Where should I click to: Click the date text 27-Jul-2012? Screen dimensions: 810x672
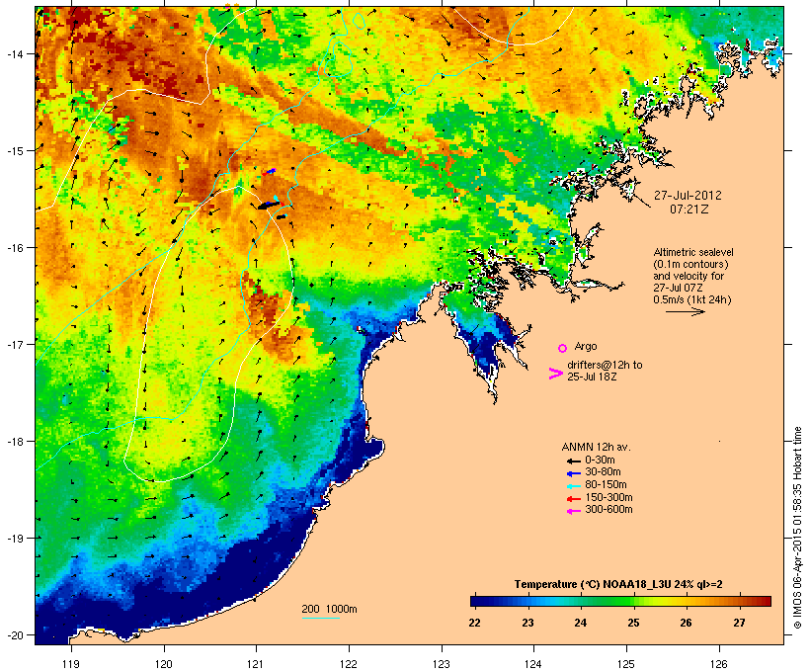(x=688, y=196)
